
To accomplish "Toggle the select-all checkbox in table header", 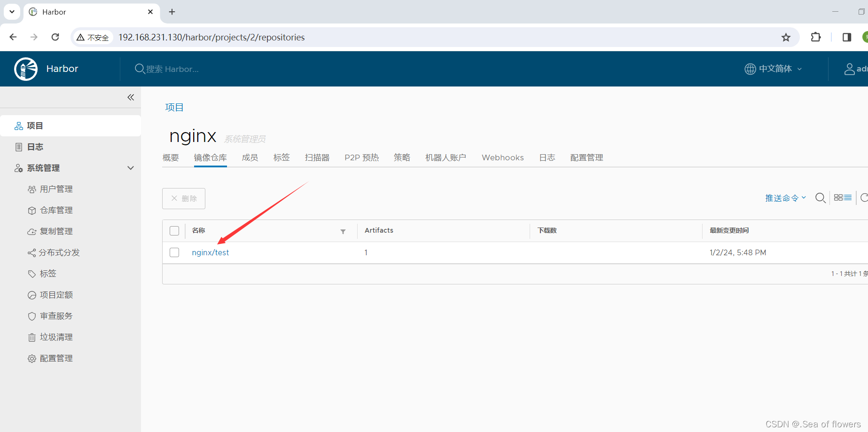I will [x=174, y=231].
